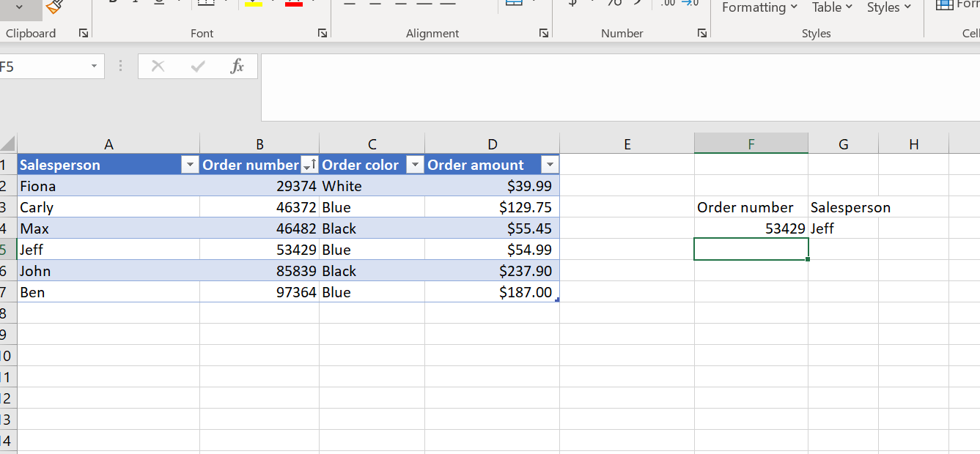Viewport: 980px width, 454px height.
Task: Select the $129.75 amount cell
Action: coord(492,207)
